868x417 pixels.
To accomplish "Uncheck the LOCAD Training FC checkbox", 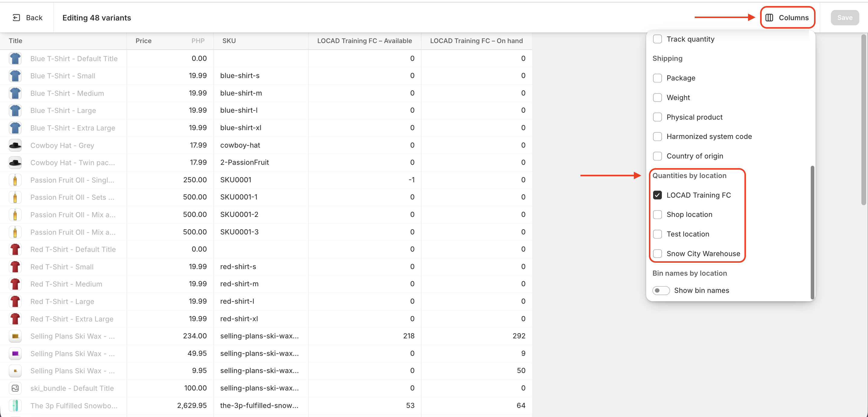I will point(657,195).
